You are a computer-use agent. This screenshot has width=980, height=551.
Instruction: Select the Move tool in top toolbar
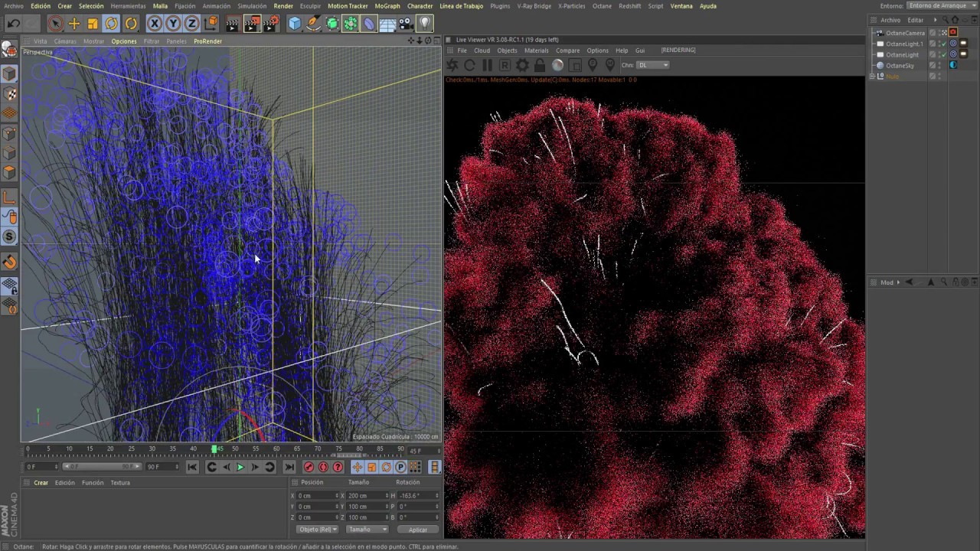(x=74, y=24)
